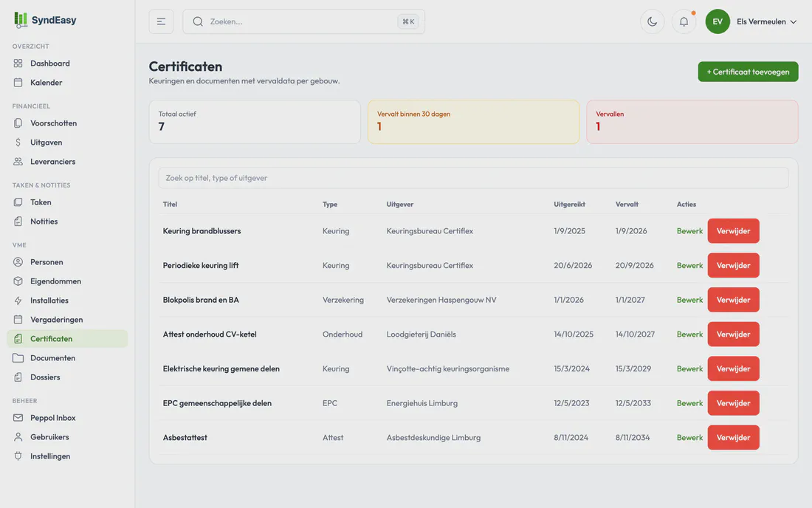
Task: Focus the global Zoeken search box
Action: pos(303,21)
